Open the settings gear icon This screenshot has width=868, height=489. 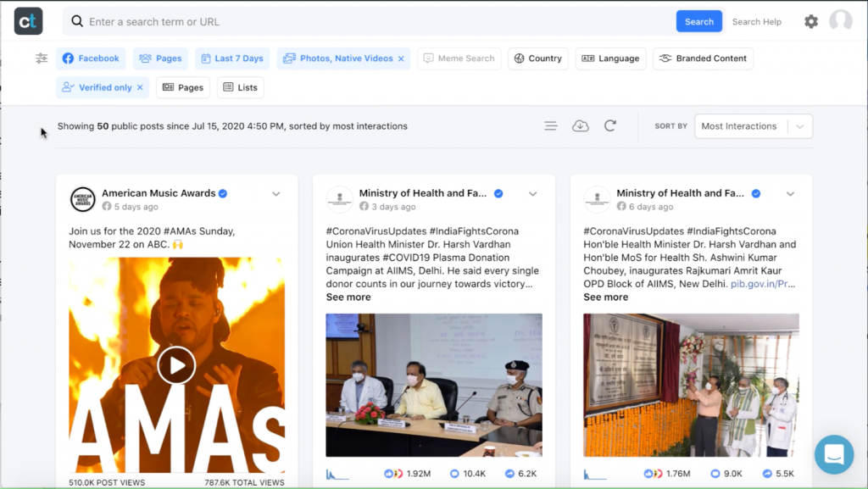click(x=811, y=21)
